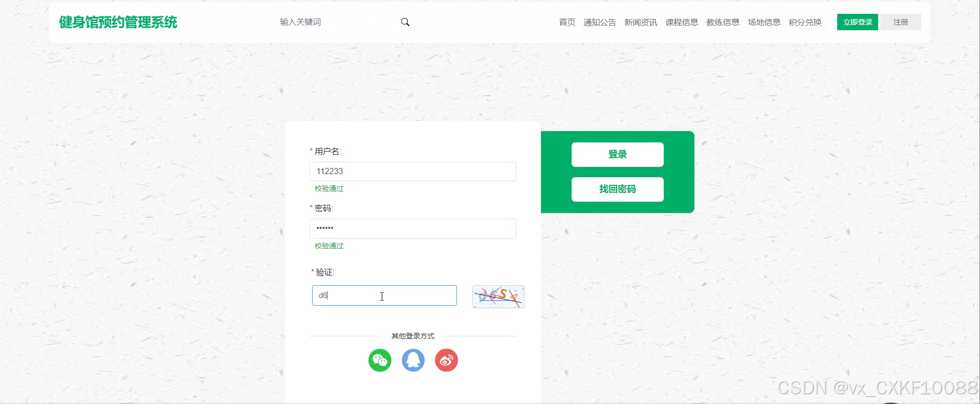Viewport: 980px width, 404px height.
Task: Click the 用户名 field containing 112233
Action: point(413,172)
